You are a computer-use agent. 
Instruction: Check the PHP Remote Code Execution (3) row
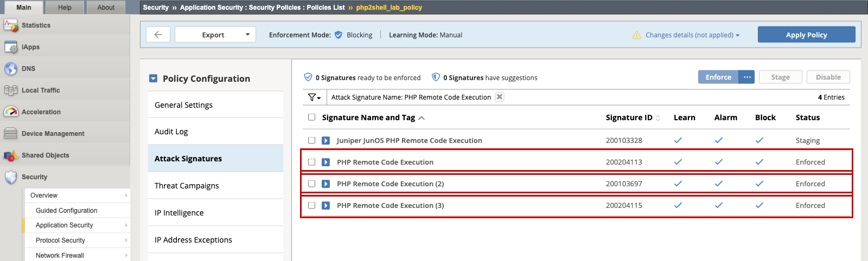click(x=311, y=205)
